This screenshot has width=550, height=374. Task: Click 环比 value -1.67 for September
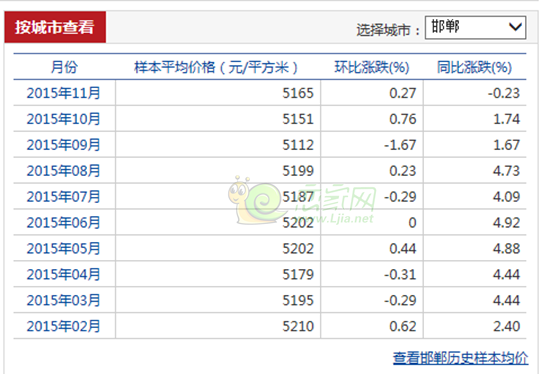pos(400,145)
